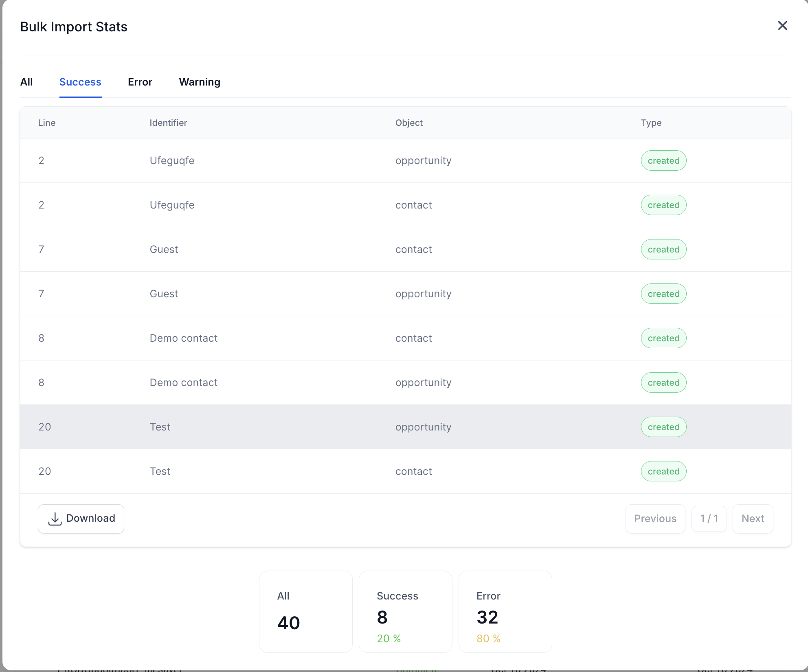This screenshot has height=672, width=808.
Task: Click the 'created' badge for Guest contact row
Action: click(663, 249)
